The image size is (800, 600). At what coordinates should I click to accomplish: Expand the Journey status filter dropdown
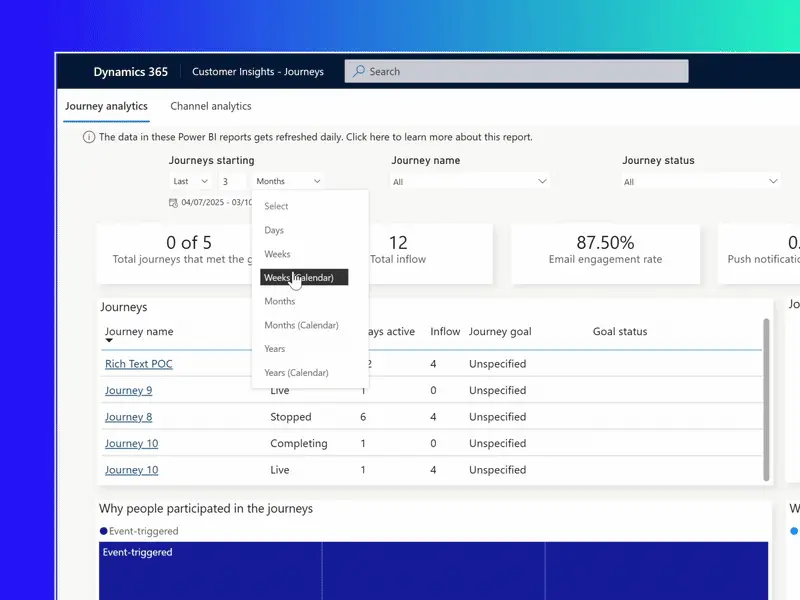(x=700, y=181)
